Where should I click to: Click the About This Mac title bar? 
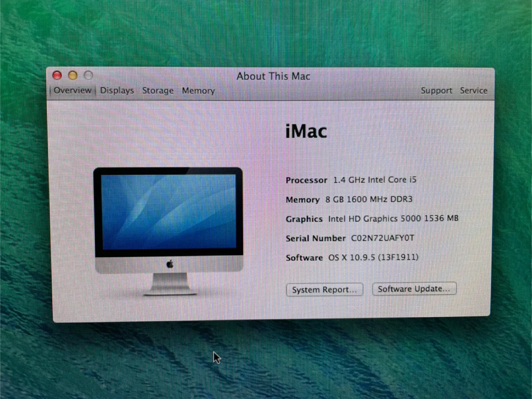coord(273,76)
